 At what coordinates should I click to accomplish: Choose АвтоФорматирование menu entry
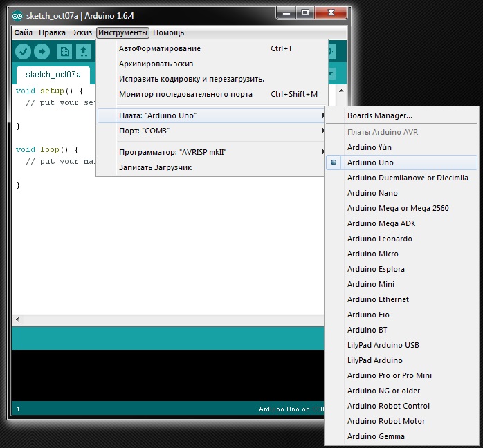tap(211, 48)
